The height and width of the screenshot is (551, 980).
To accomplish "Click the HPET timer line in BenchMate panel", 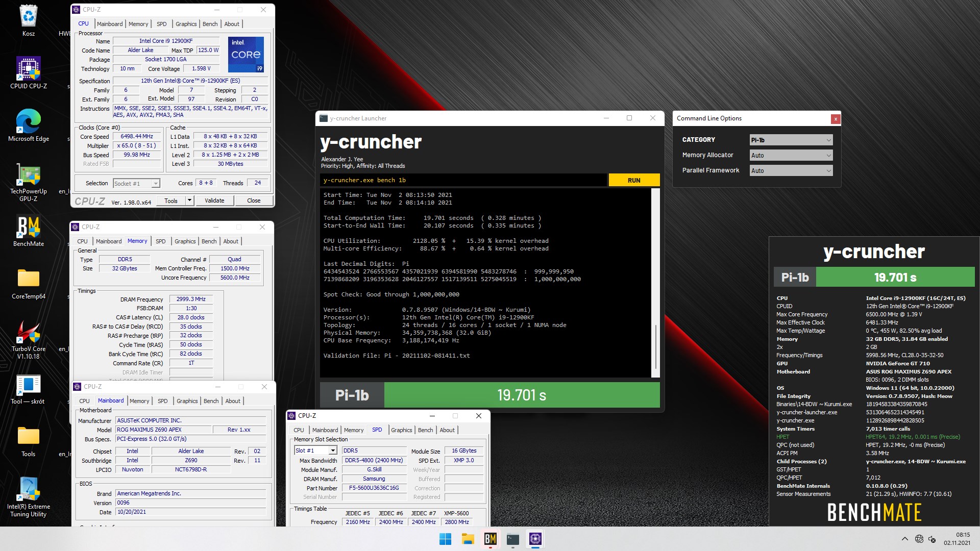I will tap(868, 437).
